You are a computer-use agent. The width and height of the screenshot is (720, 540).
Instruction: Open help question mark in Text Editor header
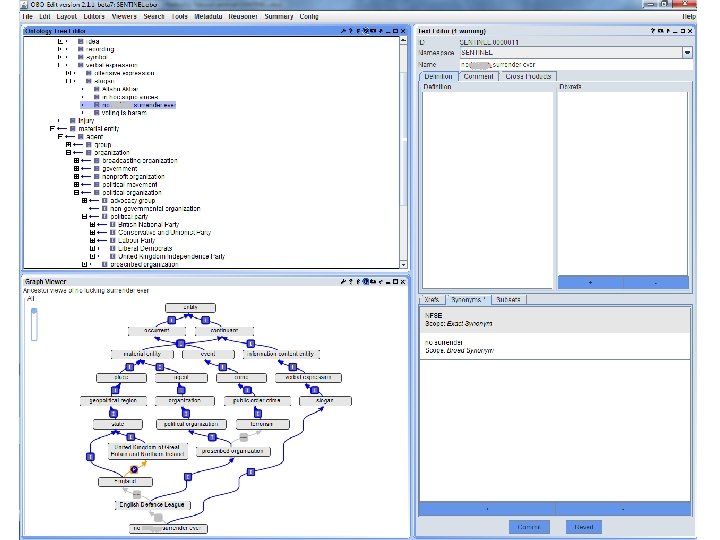[652, 31]
